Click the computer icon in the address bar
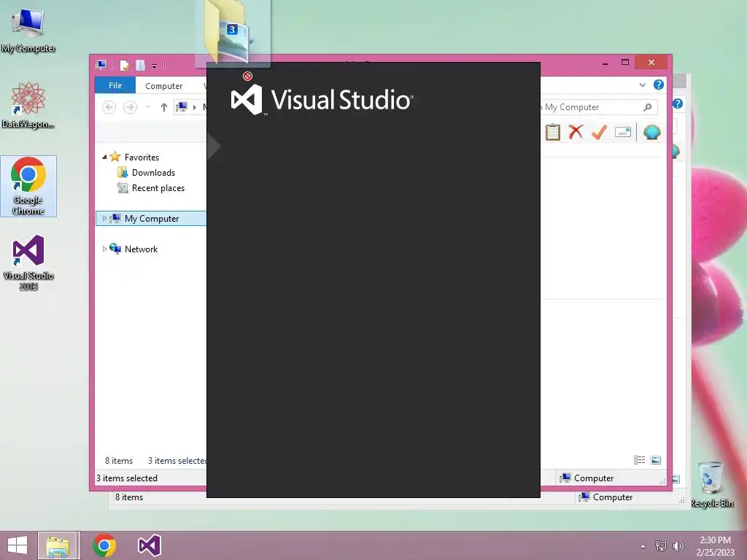Image resolution: width=747 pixels, height=560 pixels. 182,107
